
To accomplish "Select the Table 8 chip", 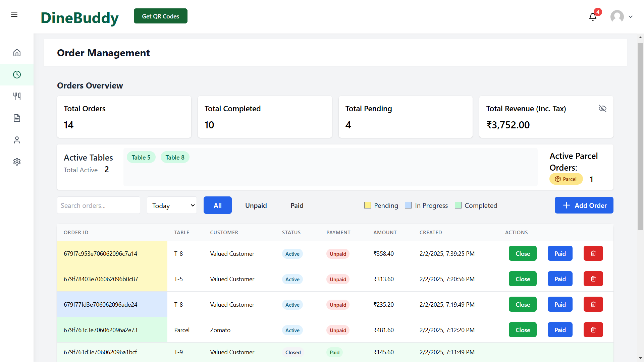I will click(x=175, y=157).
